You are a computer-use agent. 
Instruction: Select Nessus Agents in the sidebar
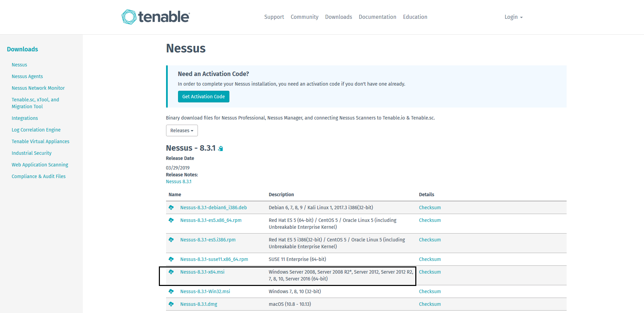click(27, 76)
